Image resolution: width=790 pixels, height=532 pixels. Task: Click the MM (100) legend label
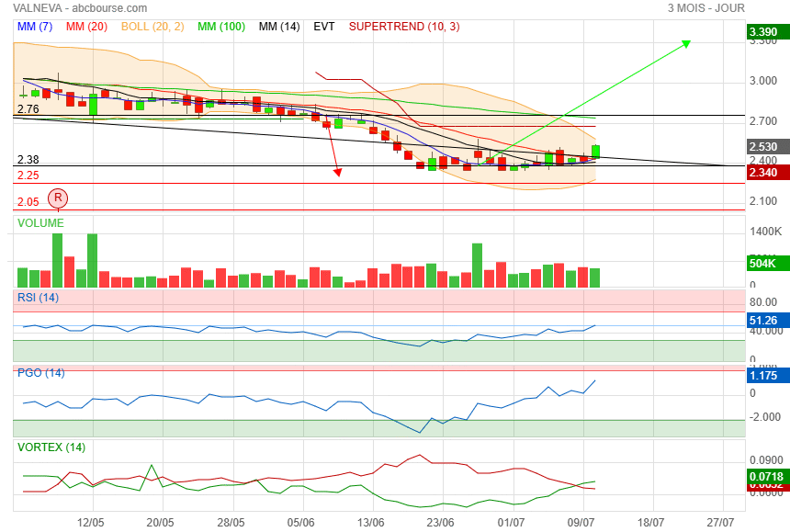(x=221, y=27)
